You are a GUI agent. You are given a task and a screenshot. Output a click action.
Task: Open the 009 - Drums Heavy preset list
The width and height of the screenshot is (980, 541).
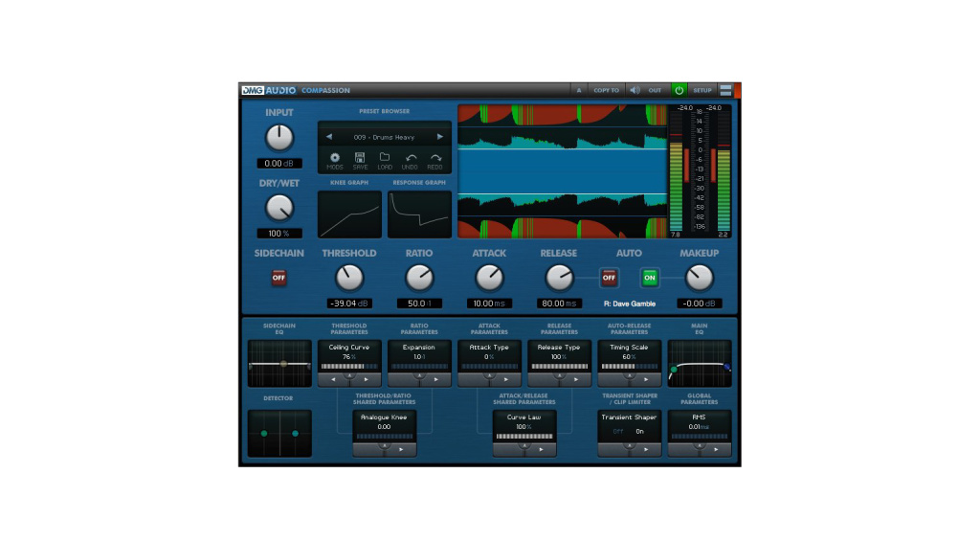pos(384,137)
